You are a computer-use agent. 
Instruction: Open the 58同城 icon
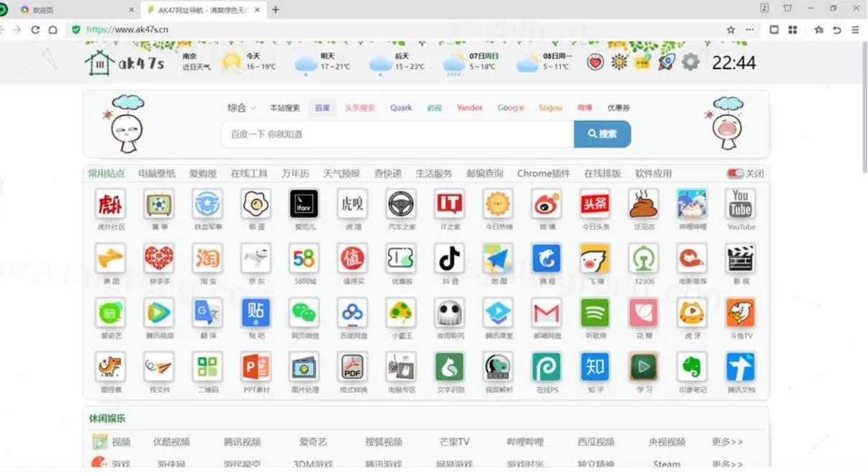[x=304, y=258]
